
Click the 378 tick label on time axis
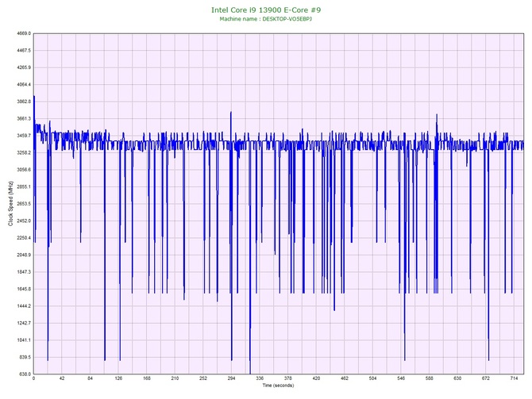[x=287, y=378]
